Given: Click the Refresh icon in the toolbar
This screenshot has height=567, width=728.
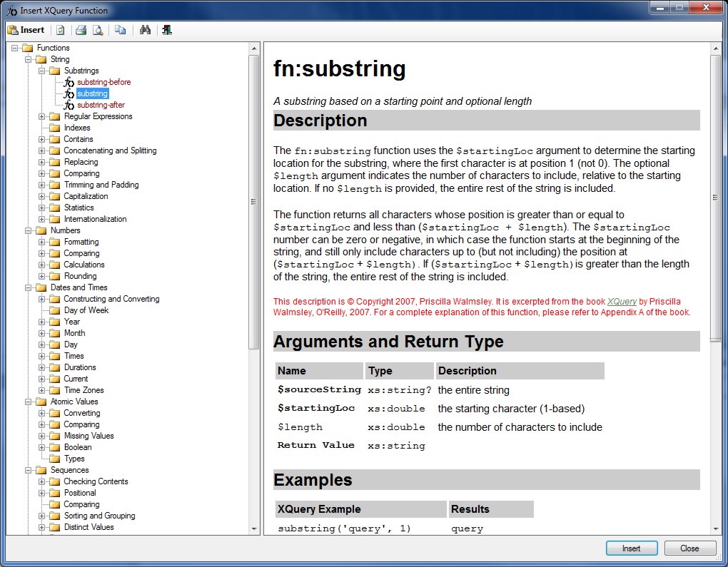Looking at the screenshot, I should tap(61, 30).
